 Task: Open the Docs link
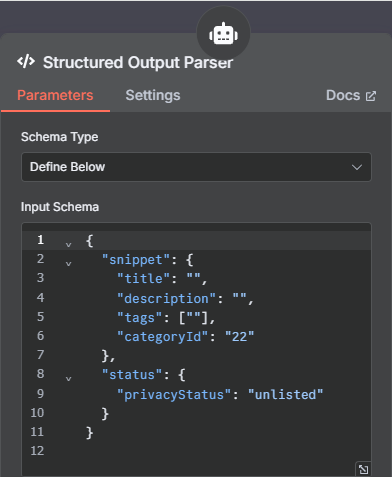(351, 96)
